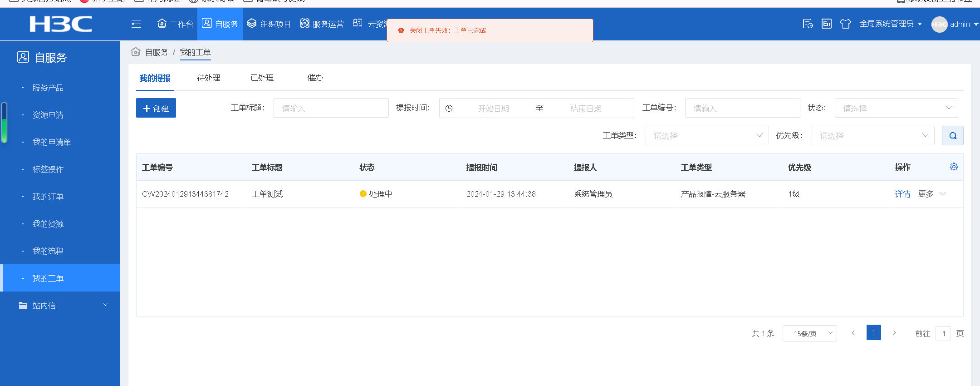Click page number 1 button
This screenshot has height=386, width=980.
pyautogui.click(x=874, y=332)
